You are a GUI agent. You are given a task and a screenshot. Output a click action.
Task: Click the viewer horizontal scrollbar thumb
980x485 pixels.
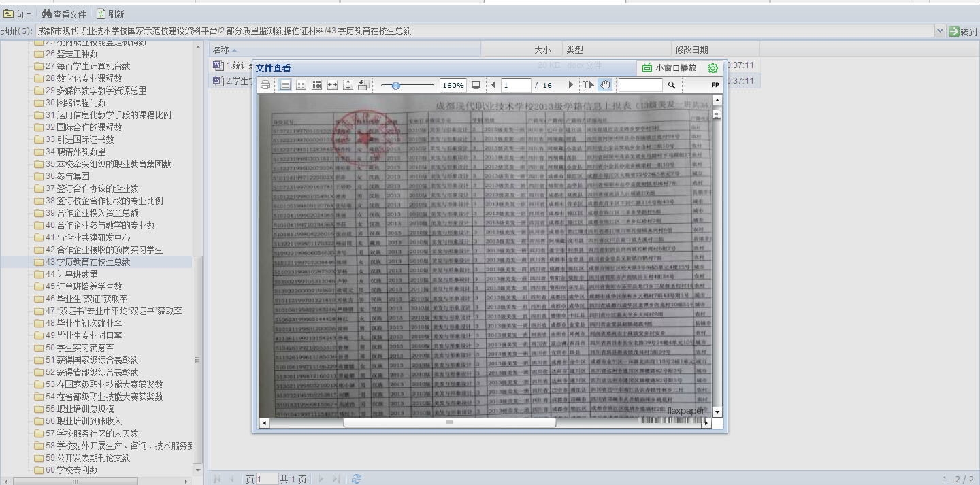click(x=450, y=422)
